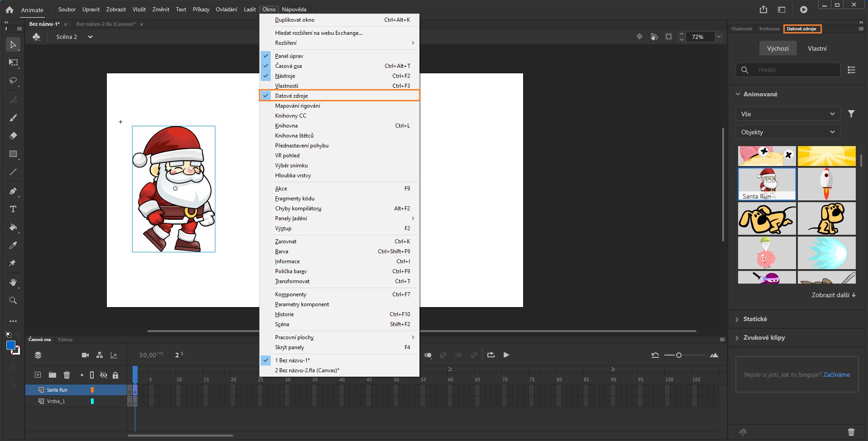Image resolution: width=868 pixels, height=441 pixels.
Task: Open the Quick Share and publish icon
Action: [763, 9]
